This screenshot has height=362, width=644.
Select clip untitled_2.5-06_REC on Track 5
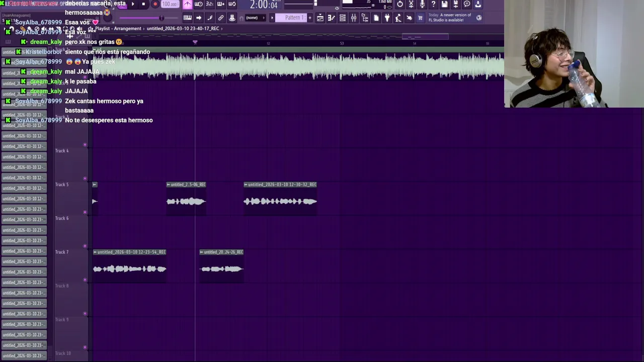[186, 199]
